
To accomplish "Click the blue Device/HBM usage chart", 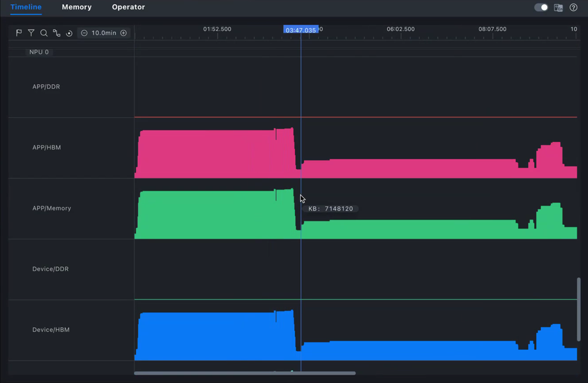I will [x=356, y=335].
